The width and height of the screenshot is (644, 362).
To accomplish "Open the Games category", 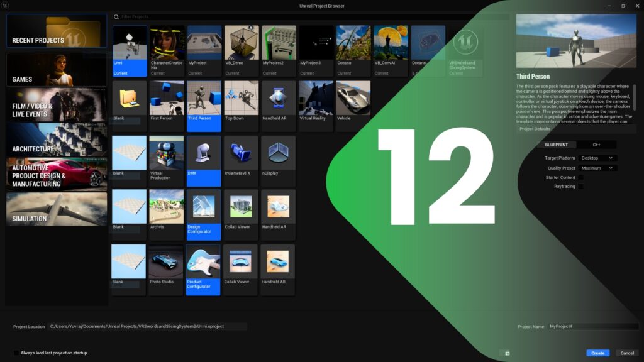I will pos(57,70).
